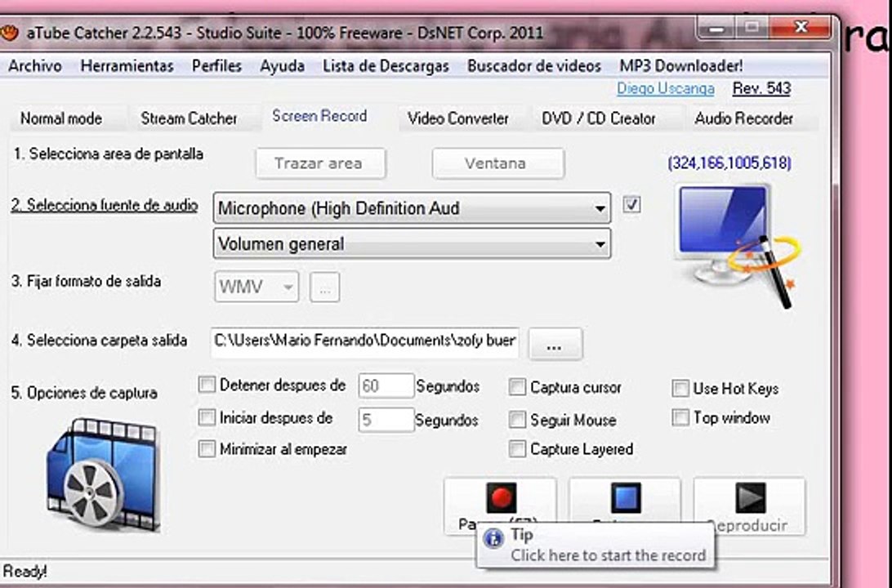Enable Use Hot Keys checkbox
Viewport: 892px width, 588px height.
point(680,389)
